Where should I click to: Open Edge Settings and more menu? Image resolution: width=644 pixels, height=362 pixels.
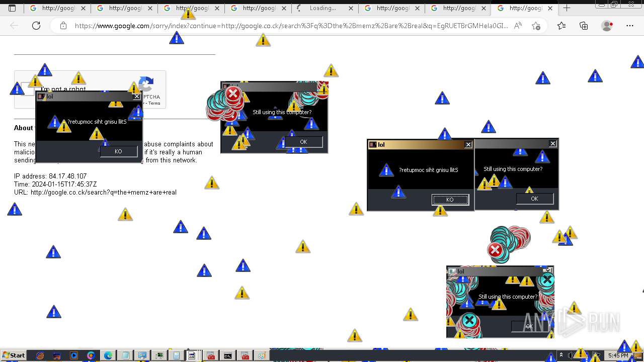pyautogui.click(x=630, y=26)
